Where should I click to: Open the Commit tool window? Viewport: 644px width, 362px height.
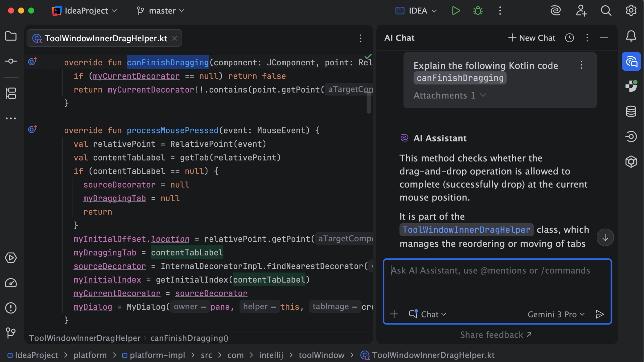tap(11, 61)
